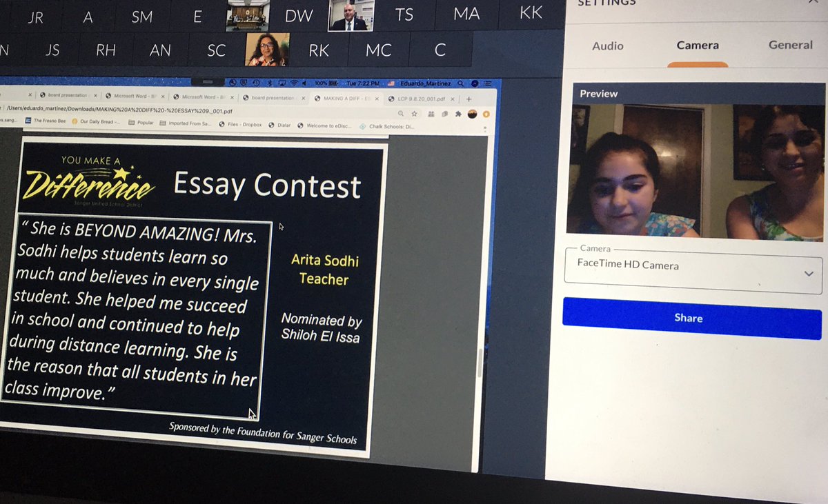This screenshot has width=828, height=504.
Task: Click the people sharing icon in Chrome's toolbar
Action: coord(431,114)
